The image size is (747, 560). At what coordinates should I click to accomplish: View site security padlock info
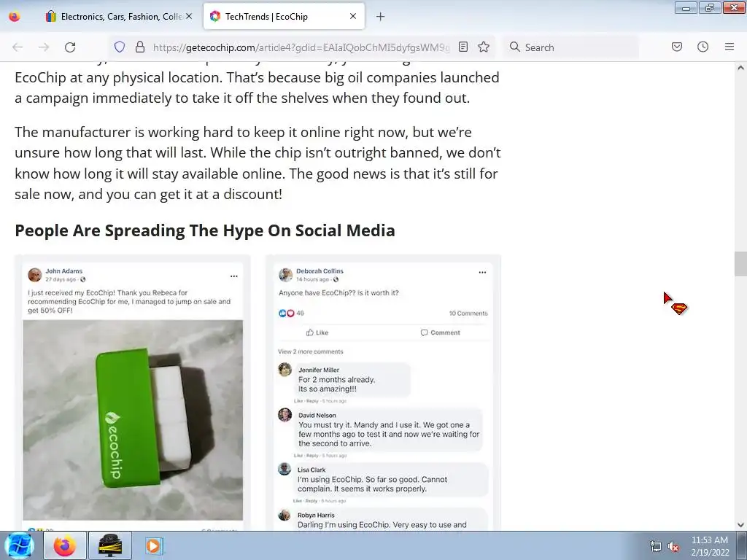pyautogui.click(x=139, y=47)
